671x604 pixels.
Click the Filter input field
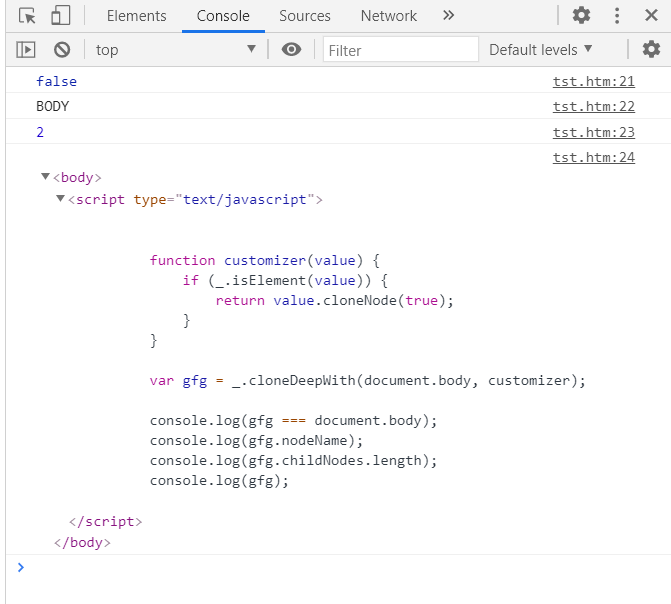401,50
